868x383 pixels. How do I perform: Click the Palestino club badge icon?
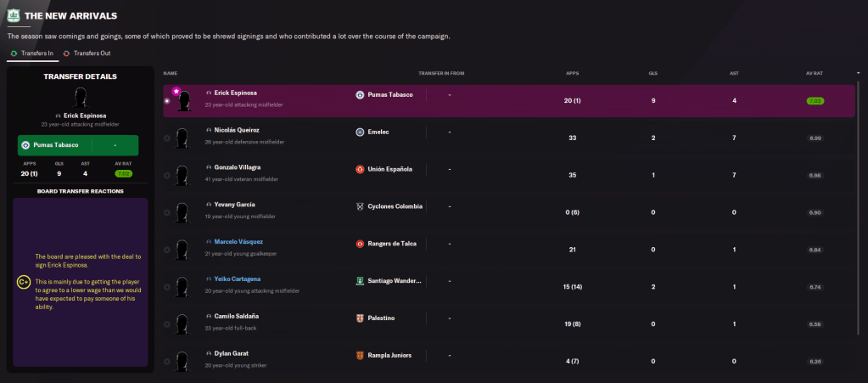pos(360,318)
